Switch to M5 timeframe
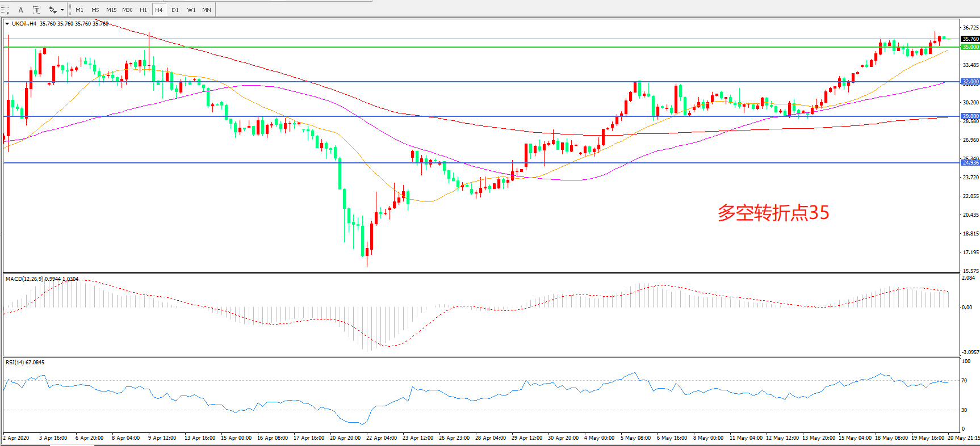 click(x=95, y=10)
